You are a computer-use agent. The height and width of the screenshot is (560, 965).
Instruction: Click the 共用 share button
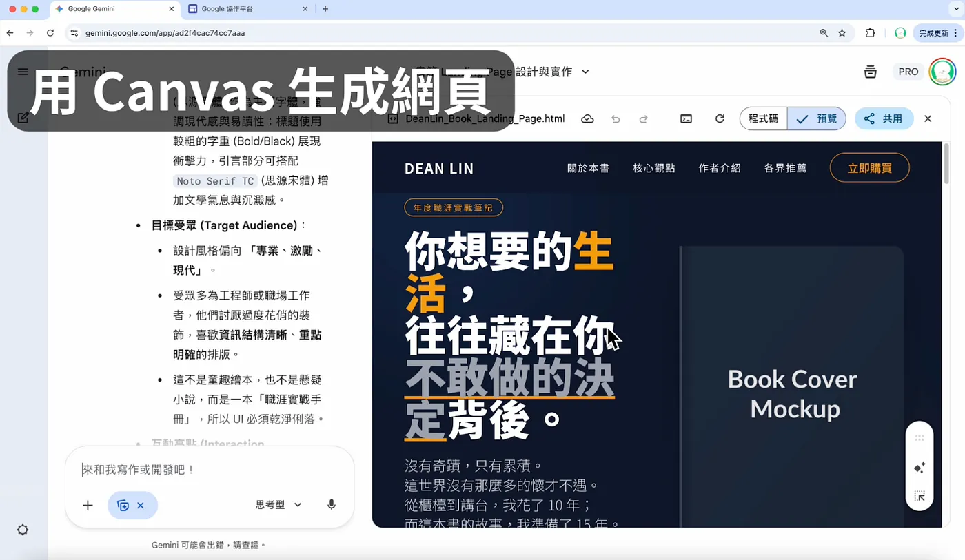pos(884,118)
